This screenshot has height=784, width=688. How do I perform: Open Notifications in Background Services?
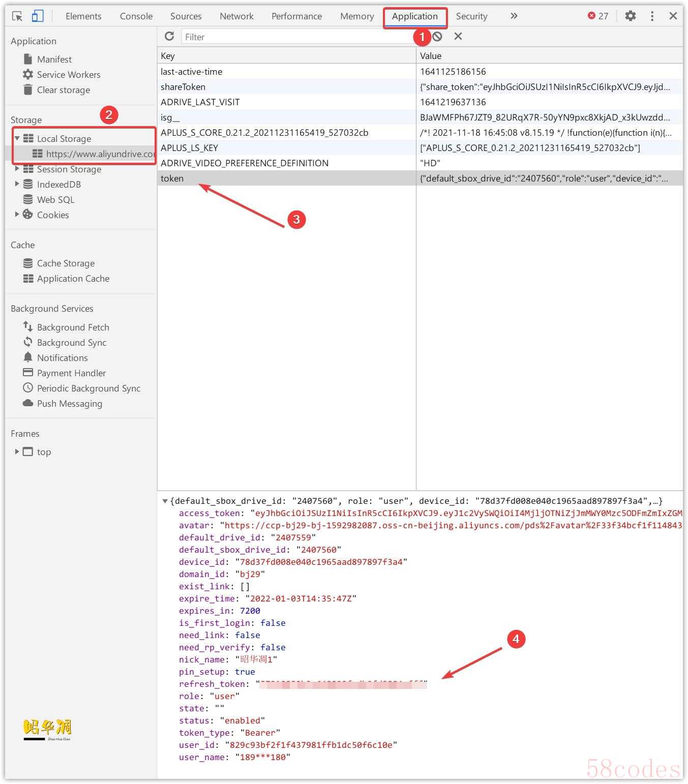coord(62,358)
